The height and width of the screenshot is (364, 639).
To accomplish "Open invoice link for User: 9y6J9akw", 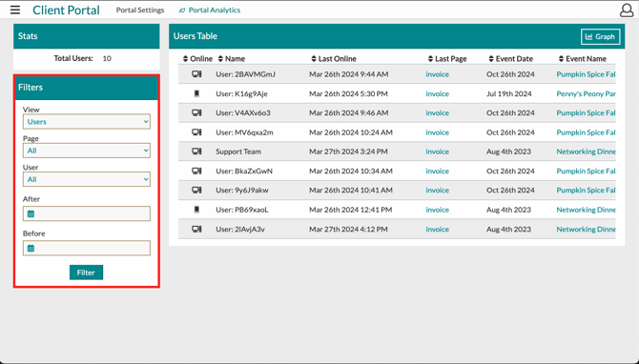I will [x=437, y=191].
